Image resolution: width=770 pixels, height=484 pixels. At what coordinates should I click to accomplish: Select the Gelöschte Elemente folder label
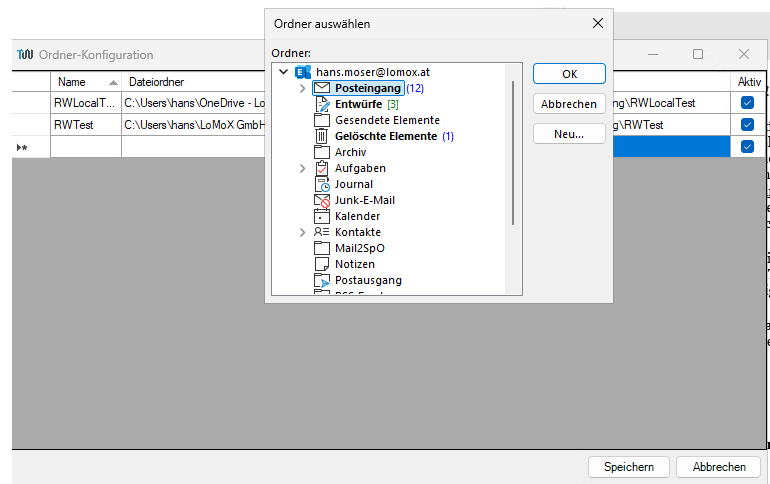point(386,136)
